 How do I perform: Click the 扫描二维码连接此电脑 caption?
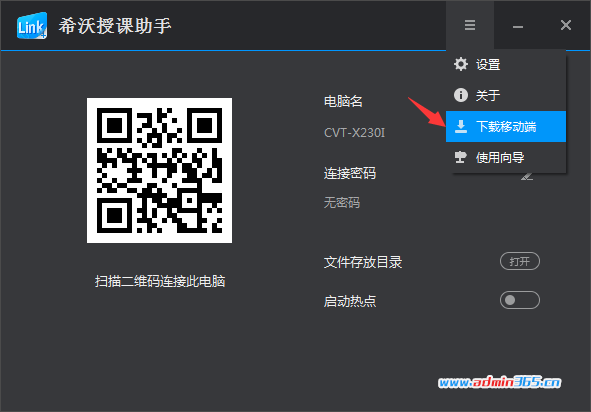pyautogui.click(x=160, y=281)
